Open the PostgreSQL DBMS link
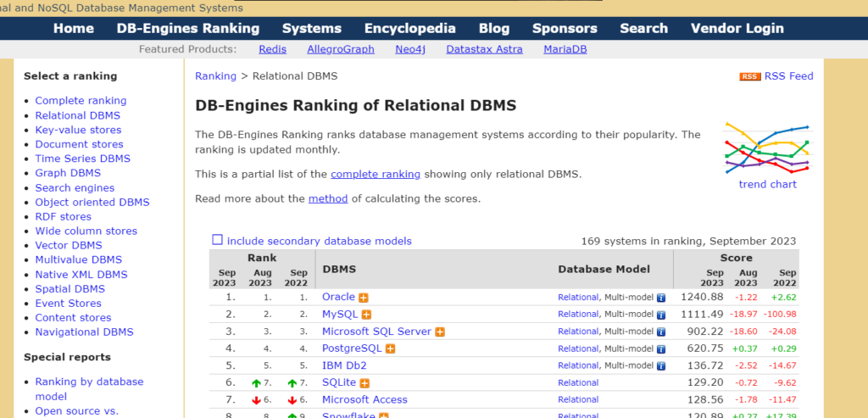This screenshot has height=418, width=868. 352,348
